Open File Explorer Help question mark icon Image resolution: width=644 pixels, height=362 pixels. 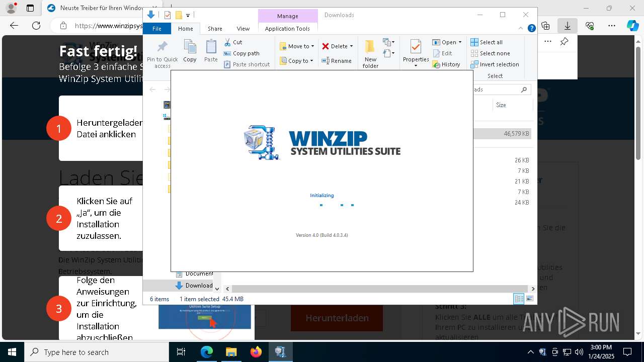tap(531, 28)
